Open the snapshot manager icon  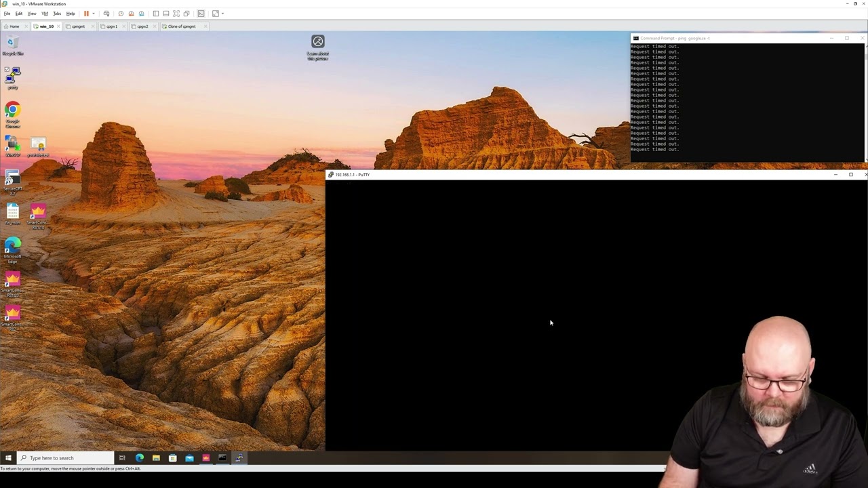[141, 14]
